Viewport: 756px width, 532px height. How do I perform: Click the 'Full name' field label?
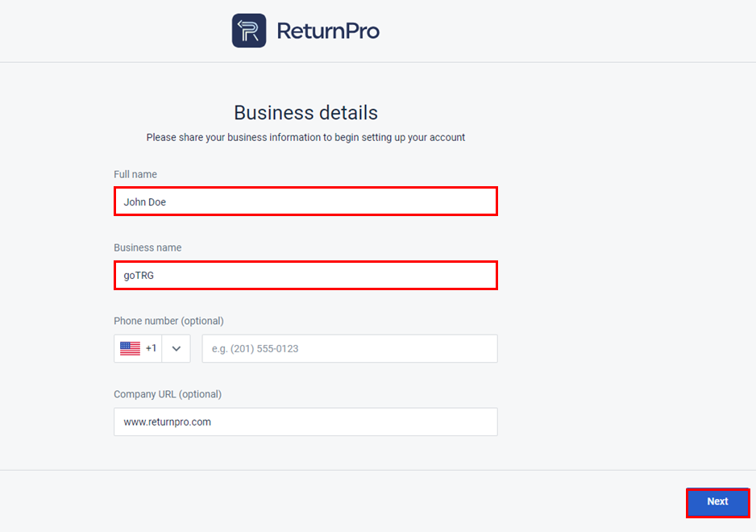point(135,174)
